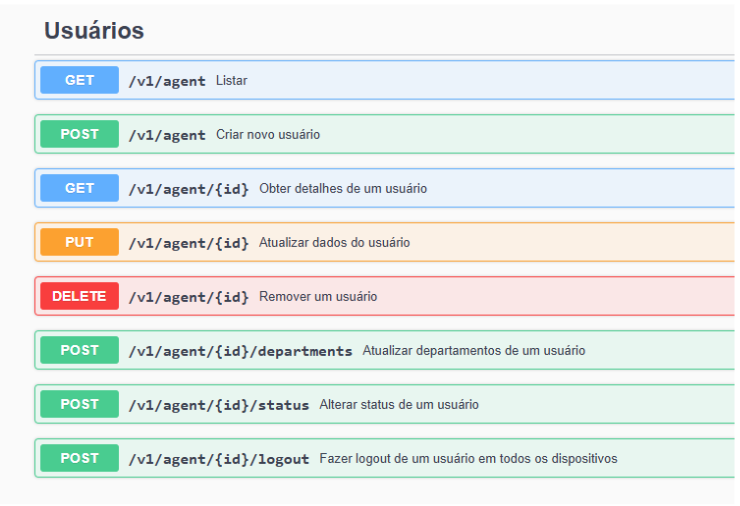Click POST badge for logout endpoint

tap(79, 458)
